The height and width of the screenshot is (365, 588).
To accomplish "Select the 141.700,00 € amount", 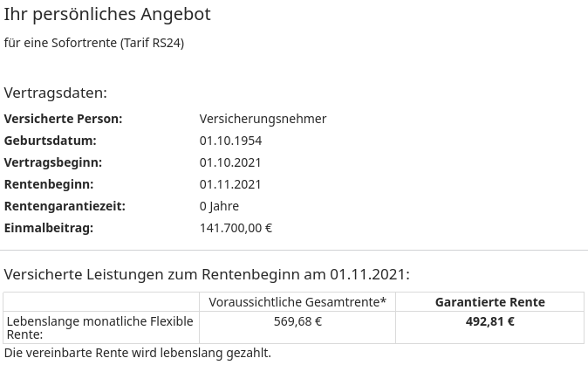I will pos(236,228).
